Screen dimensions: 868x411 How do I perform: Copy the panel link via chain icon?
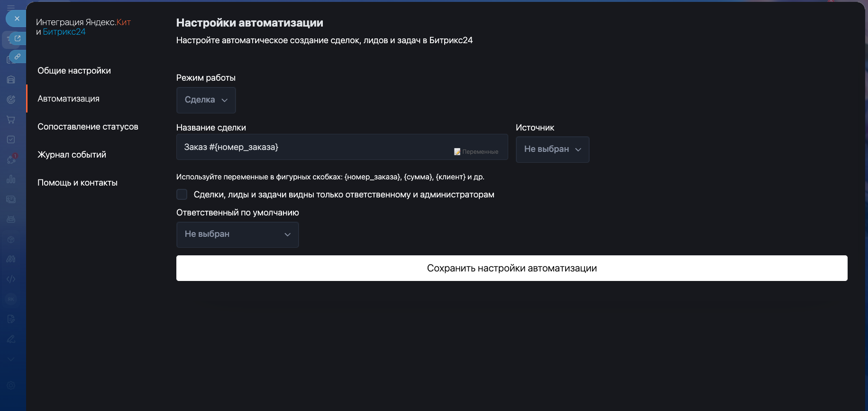click(x=18, y=56)
